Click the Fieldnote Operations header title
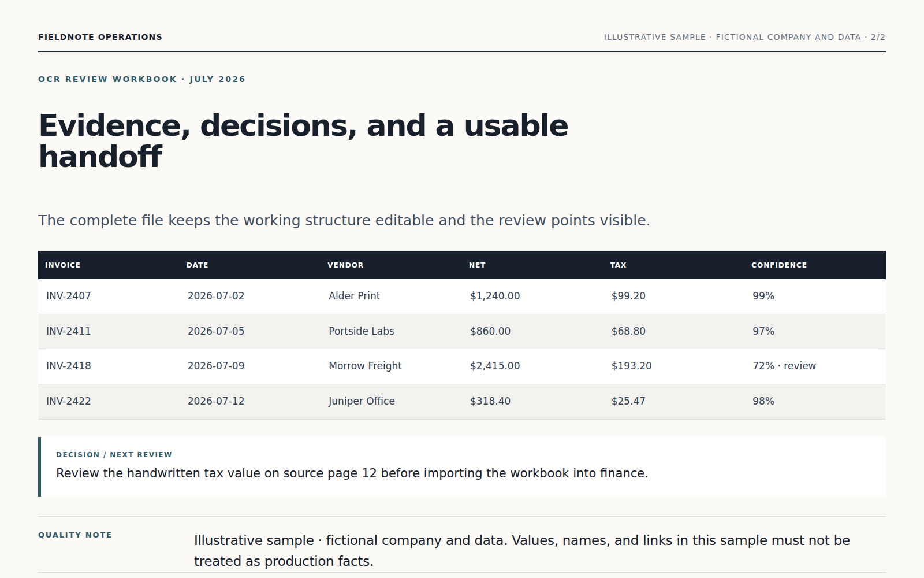924x578 pixels. pyautogui.click(x=100, y=37)
